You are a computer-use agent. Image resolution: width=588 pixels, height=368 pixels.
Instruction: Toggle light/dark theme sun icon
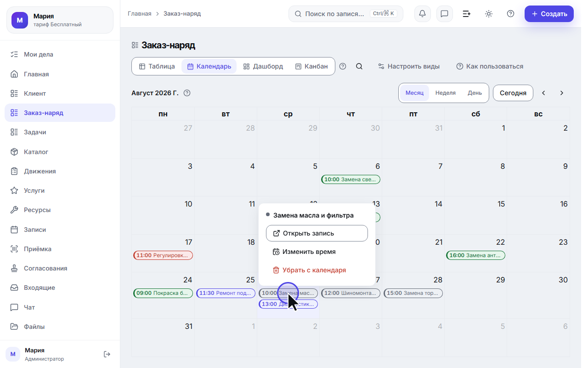[488, 14]
